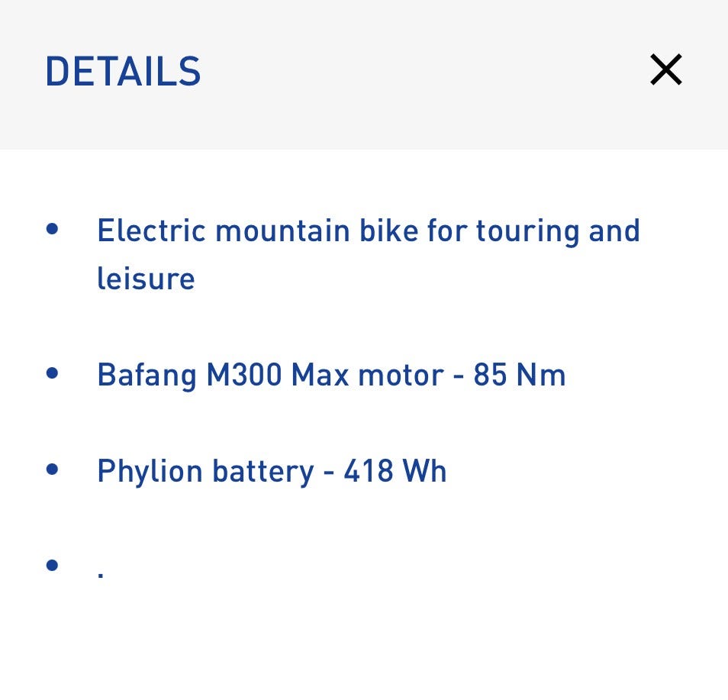
Task: Click the 418 Wh capacity value
Action: pyautogui.click(x=395, y=471)
